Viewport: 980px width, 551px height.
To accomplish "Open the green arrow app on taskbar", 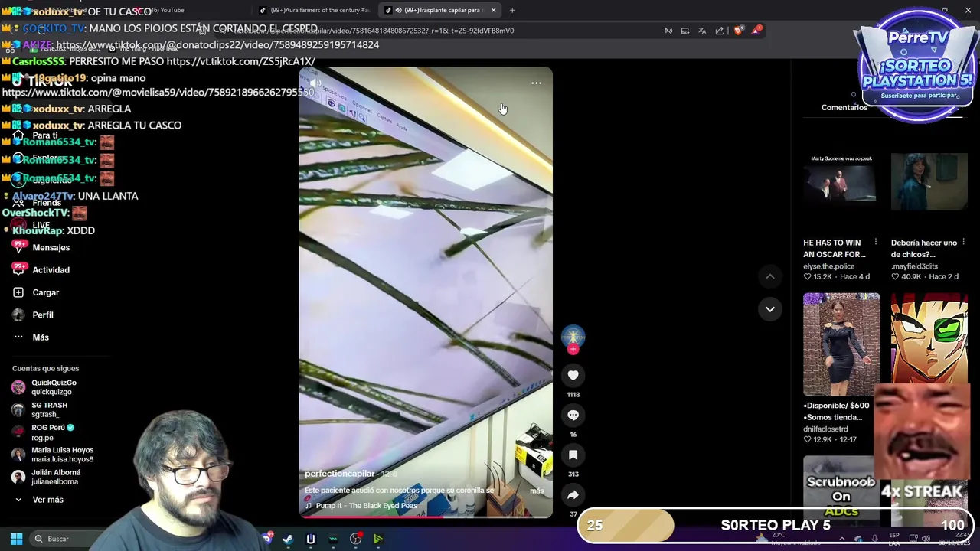I will click(x=378, y=539).
